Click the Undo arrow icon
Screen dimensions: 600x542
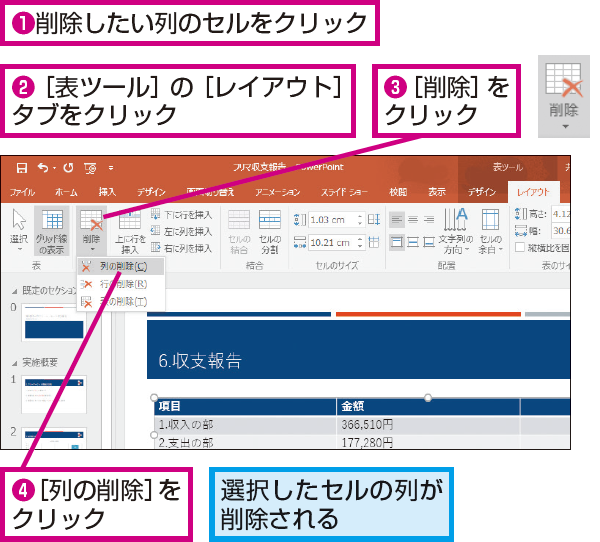point(42,168)
